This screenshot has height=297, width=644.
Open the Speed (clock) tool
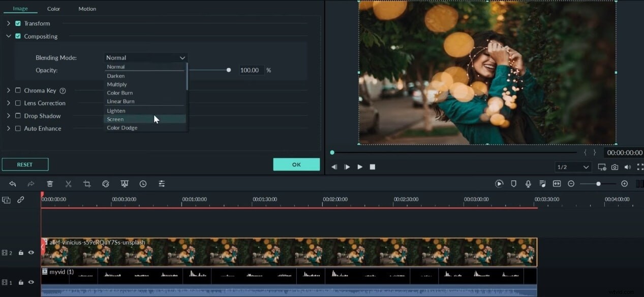[x=143, y=183]
